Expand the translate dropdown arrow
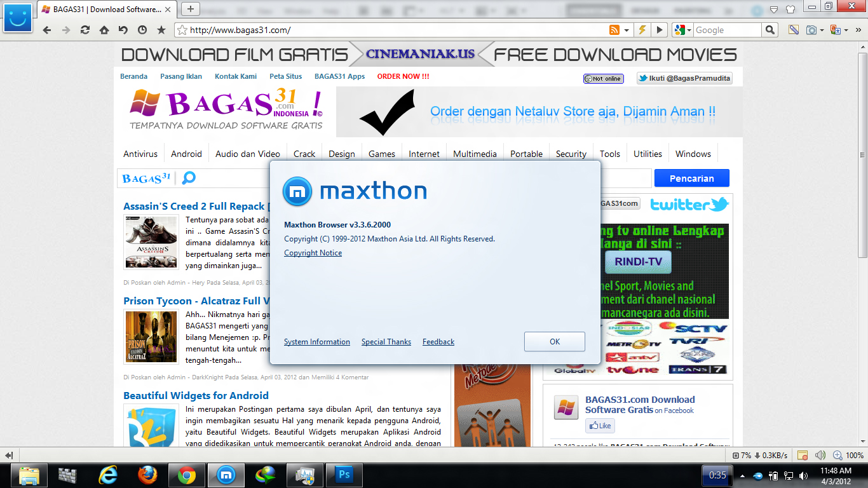The image size is (868, 488). tap(847, 30)
